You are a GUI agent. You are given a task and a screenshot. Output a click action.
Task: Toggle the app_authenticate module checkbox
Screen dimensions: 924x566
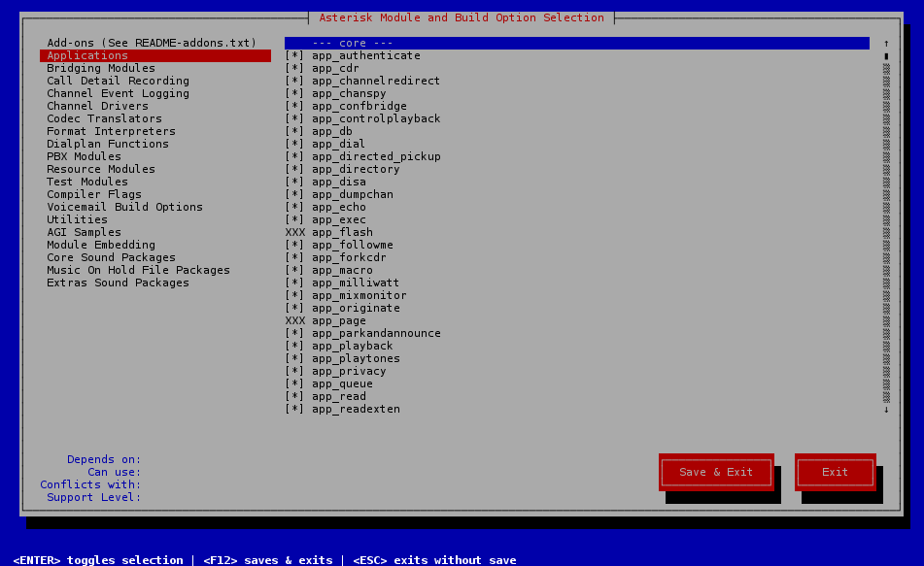coord(294,55)
